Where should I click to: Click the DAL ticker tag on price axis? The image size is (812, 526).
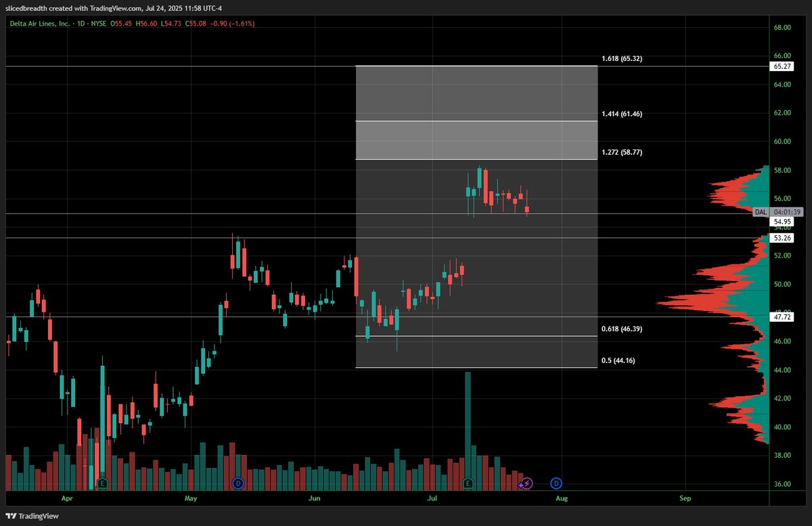[761, 212]
